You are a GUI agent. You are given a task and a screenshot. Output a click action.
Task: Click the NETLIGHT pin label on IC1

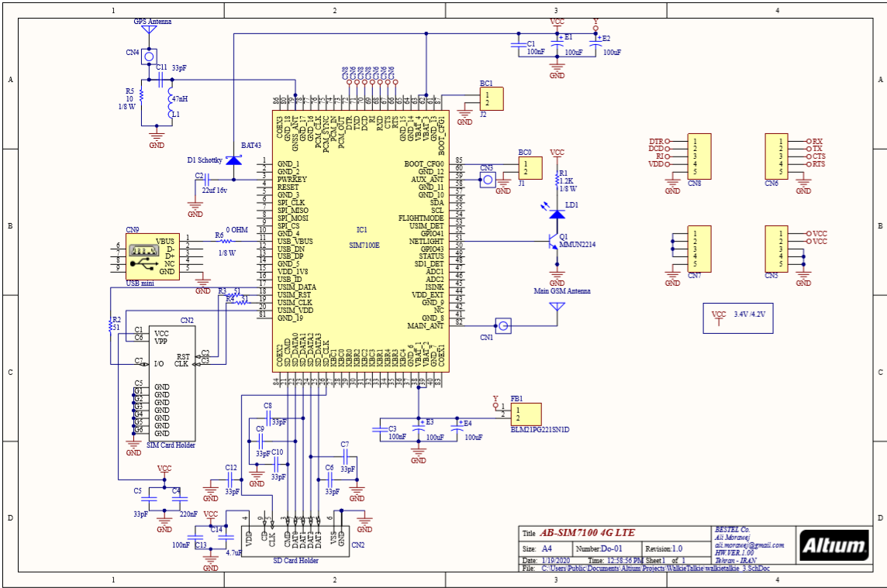(x=426, y=242)
